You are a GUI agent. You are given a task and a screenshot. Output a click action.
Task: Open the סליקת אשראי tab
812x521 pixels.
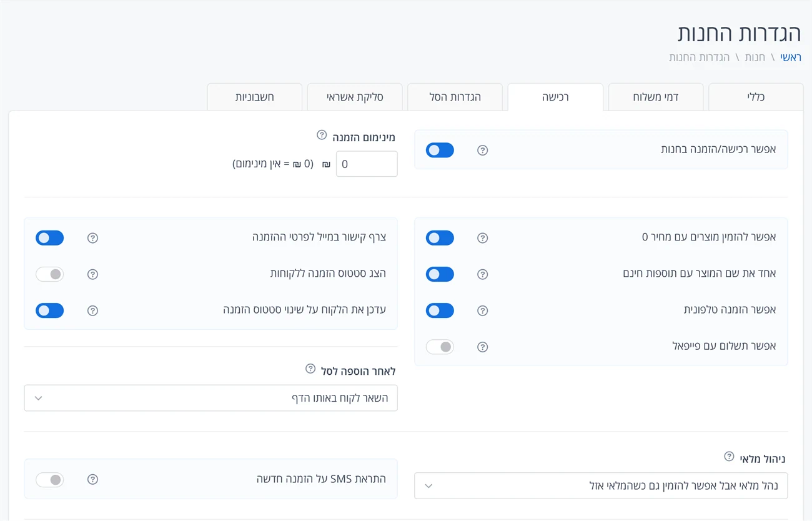(x=355, y=97)
